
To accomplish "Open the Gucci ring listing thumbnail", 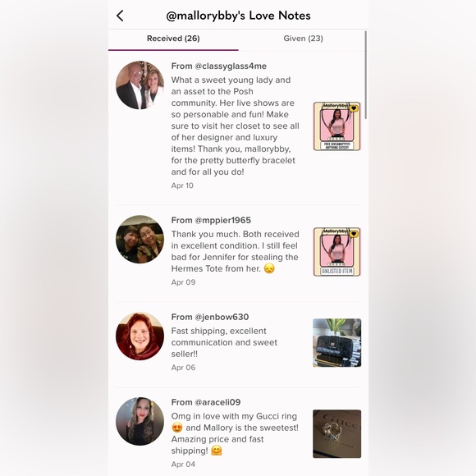I will pos(337,434).
